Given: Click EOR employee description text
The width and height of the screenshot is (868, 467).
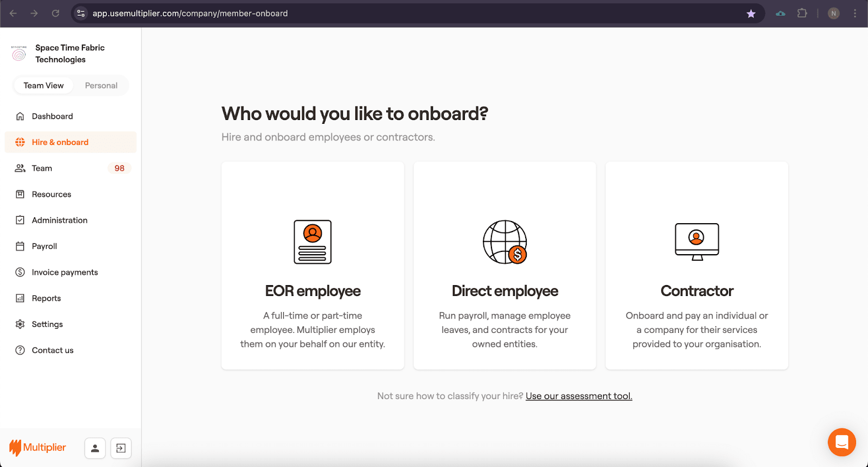Looking at the screenshot, I should tap(312, 330).
